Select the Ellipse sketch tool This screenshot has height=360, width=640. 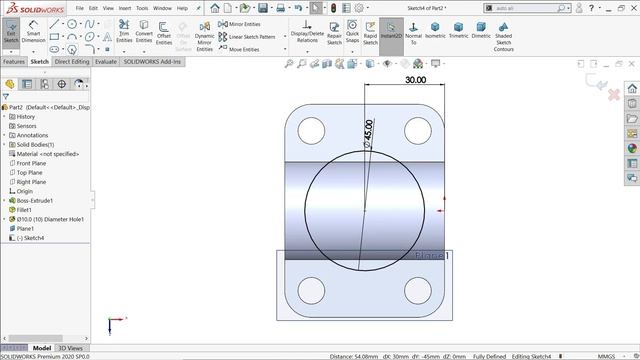89,37
